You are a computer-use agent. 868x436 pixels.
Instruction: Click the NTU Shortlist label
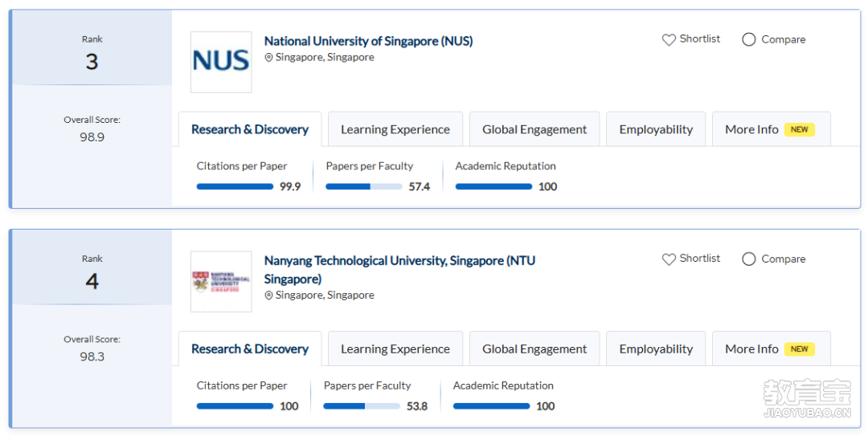(700, 259)
